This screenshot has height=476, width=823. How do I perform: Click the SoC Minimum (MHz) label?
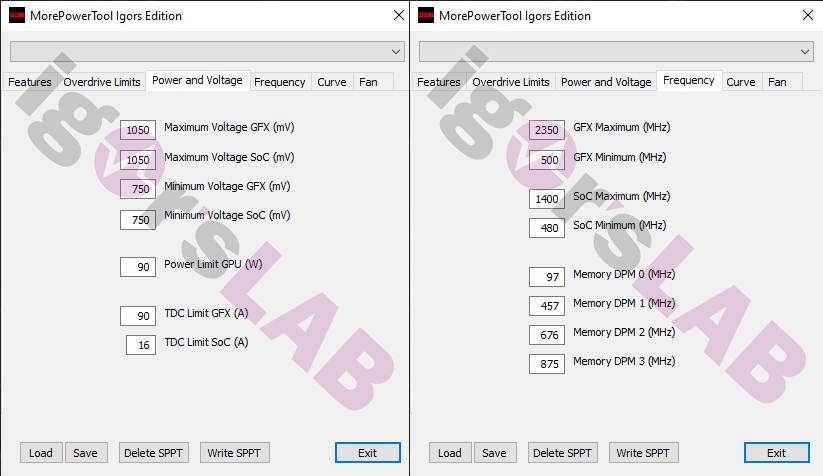pos(619,225)
